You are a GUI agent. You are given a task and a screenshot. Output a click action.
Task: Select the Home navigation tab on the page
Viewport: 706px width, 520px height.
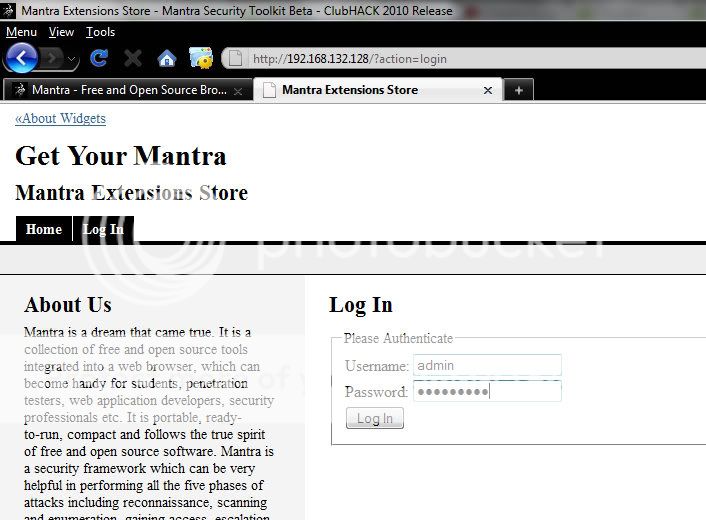44,230
